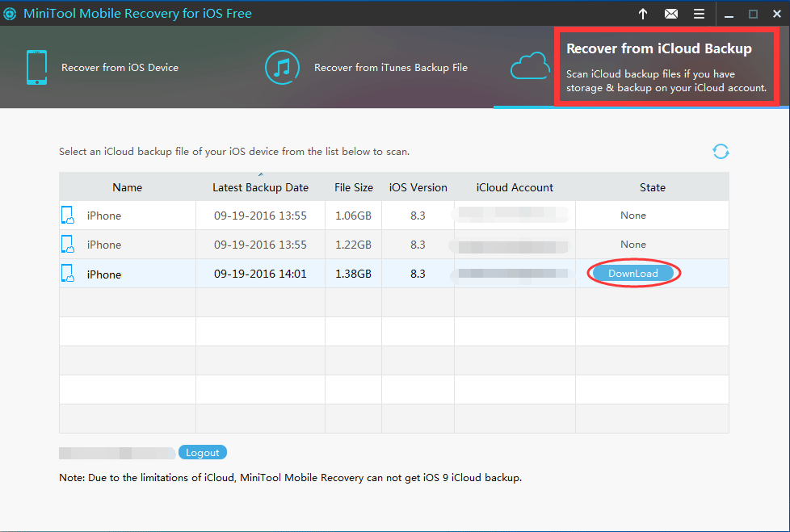Maximize the MiniTool window
This screenshot has height=532, width=790.
[x=753, y=14]
